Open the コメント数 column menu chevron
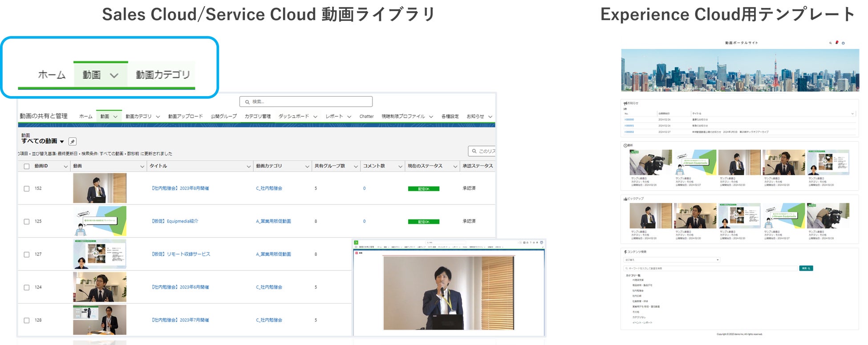The width and height of the screenshot is (868, 345). click(x=400, y=166)
